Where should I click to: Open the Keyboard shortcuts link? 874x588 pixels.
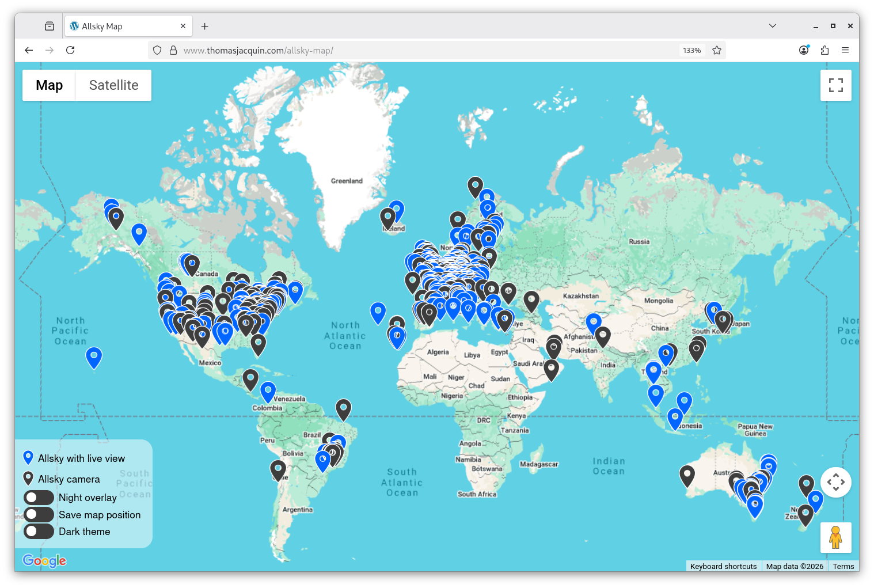pos(723,566)
